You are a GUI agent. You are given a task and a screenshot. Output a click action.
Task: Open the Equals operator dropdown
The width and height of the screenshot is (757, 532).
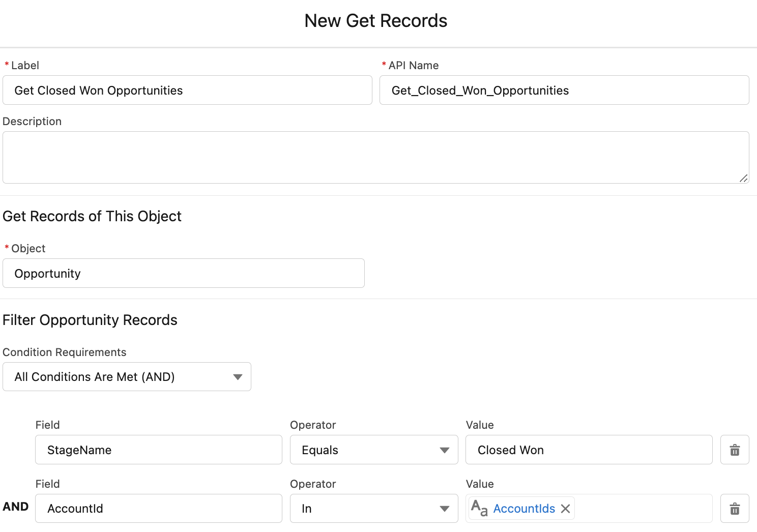click(x=373, y=450)
